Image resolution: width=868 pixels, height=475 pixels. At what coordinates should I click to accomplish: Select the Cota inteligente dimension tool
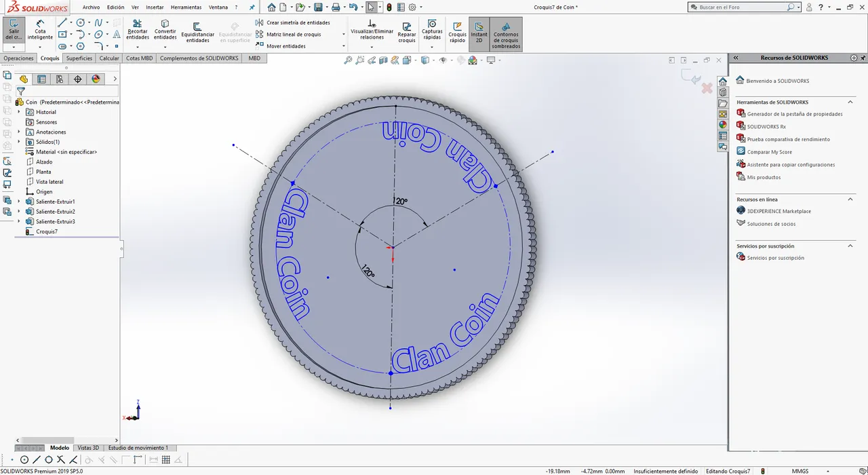tap(40, 28)
